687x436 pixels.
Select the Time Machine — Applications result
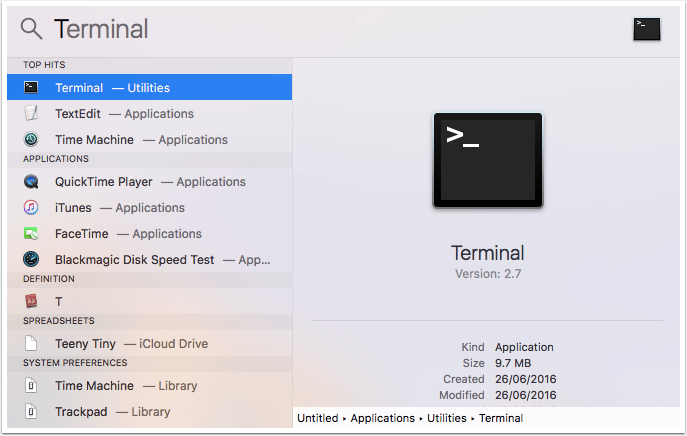coord(149,139)
